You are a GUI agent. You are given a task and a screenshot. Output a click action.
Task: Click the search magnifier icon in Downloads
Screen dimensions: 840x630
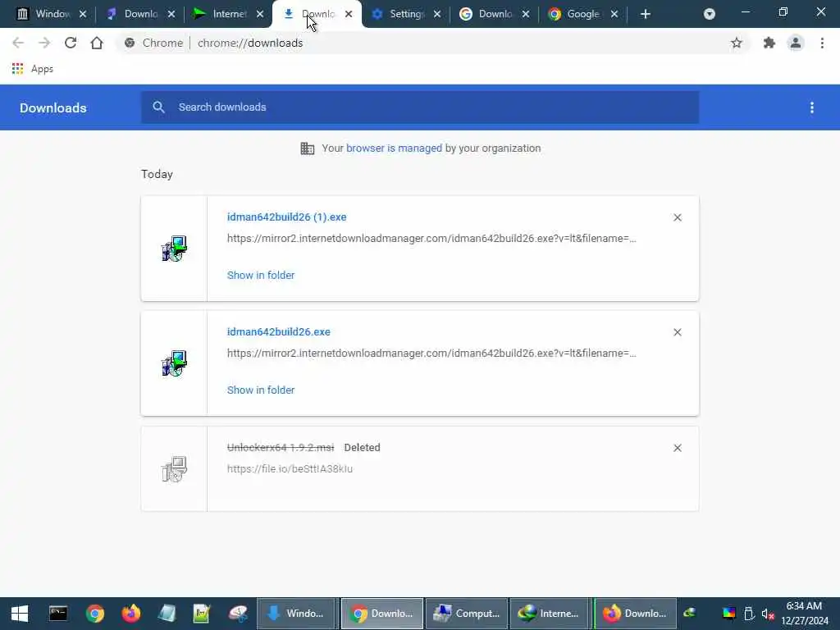point(158,107)
